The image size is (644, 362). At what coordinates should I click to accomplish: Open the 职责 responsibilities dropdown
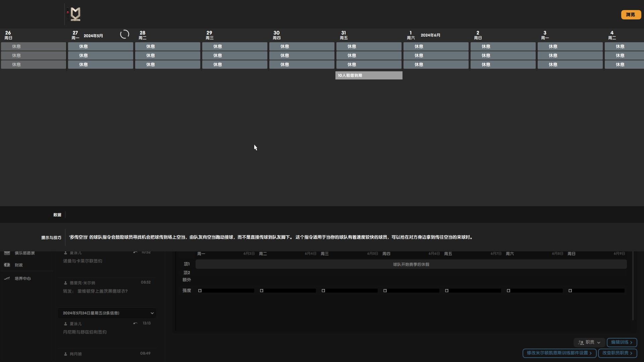[589, 342]
